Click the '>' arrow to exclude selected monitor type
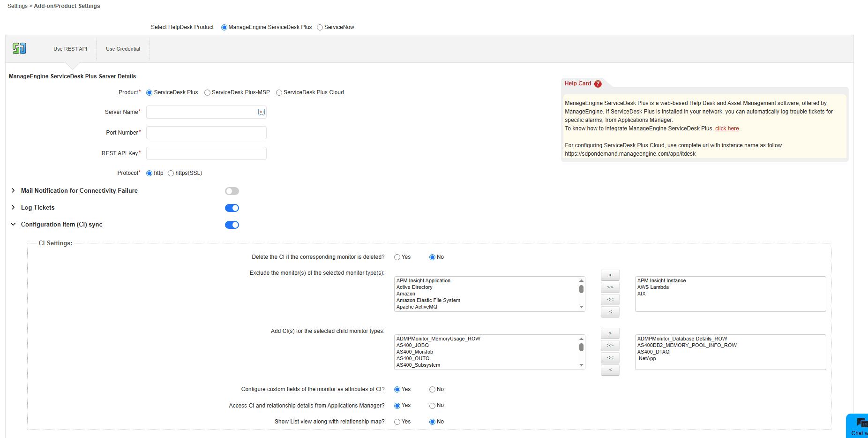The height and width of the screenshot is (438, 868). point(610,275)
